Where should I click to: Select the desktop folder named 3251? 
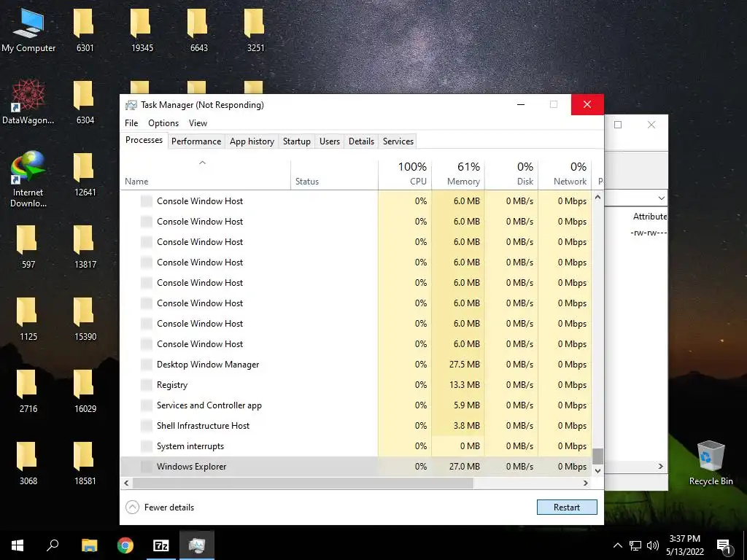pos(255,29)
